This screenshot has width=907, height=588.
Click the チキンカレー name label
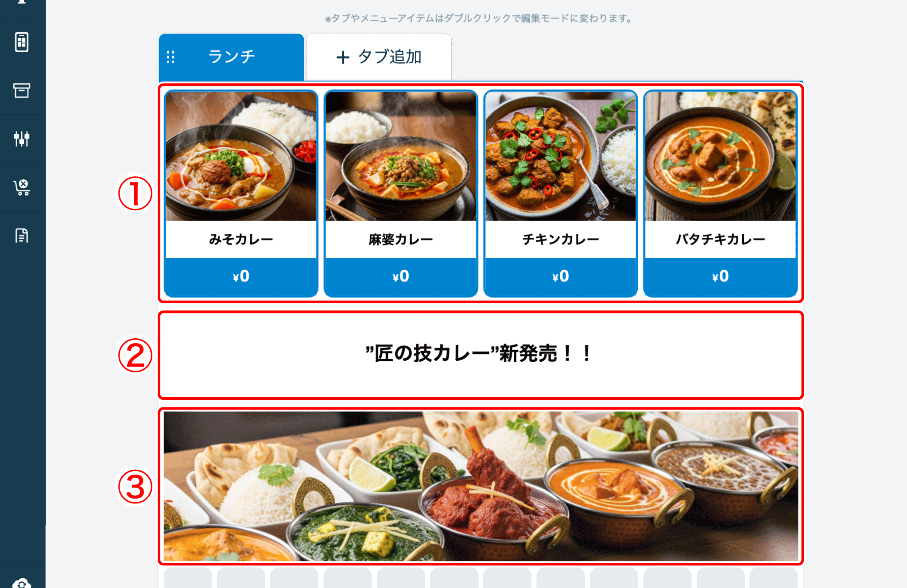561,240
